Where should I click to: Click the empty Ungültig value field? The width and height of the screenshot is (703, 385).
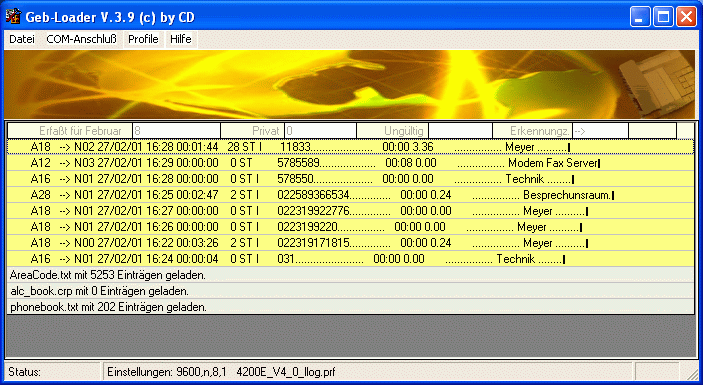[460, 131]
